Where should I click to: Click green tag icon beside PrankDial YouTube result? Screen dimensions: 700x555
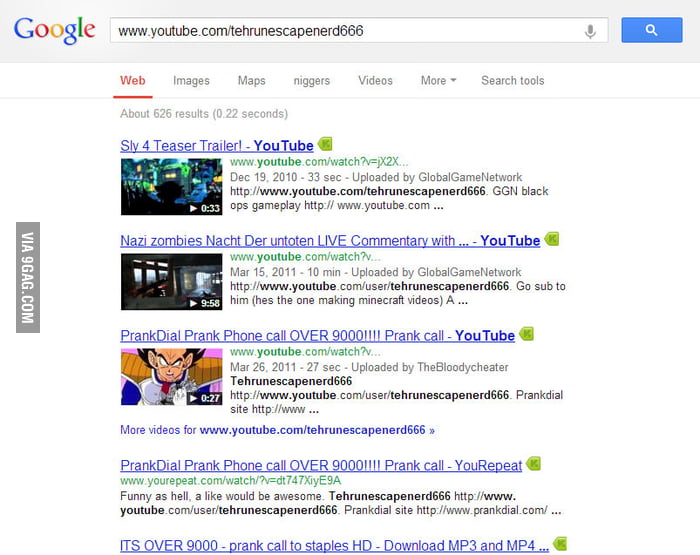tap(527, 334)
